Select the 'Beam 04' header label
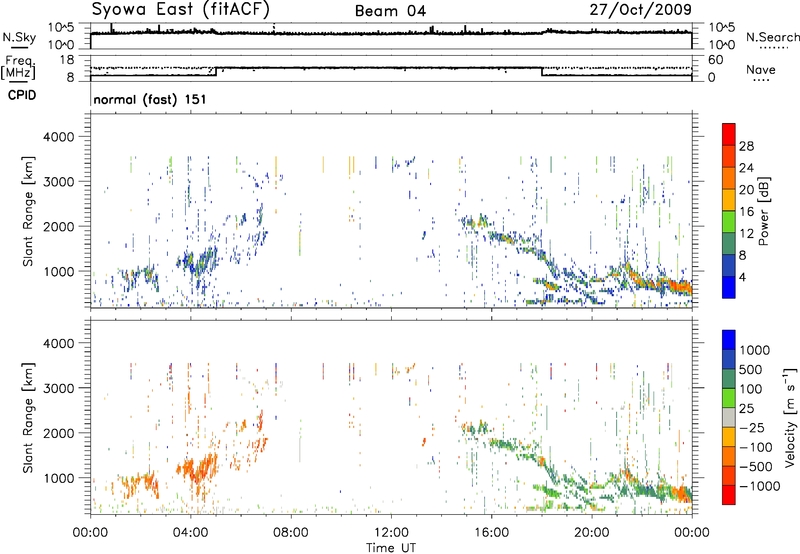800x554 pixels. pos(390,11)
